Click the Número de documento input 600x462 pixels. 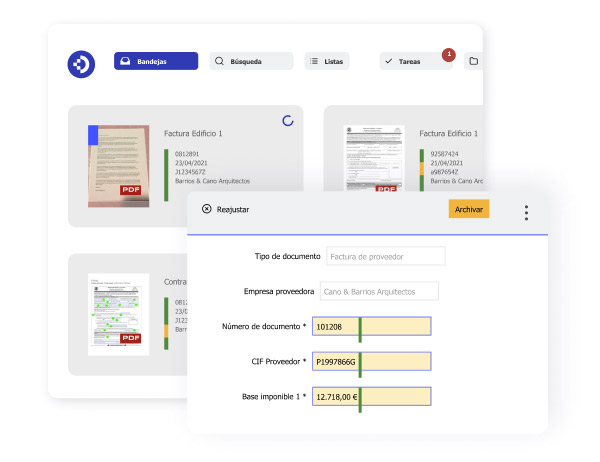point(371,326)
